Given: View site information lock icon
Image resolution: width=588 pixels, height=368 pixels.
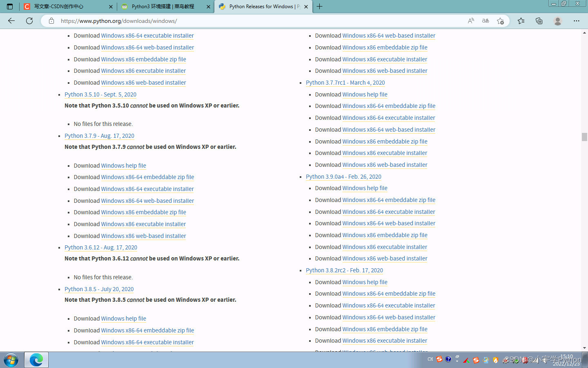Looking at the screenshot, I should click(51, 21).
